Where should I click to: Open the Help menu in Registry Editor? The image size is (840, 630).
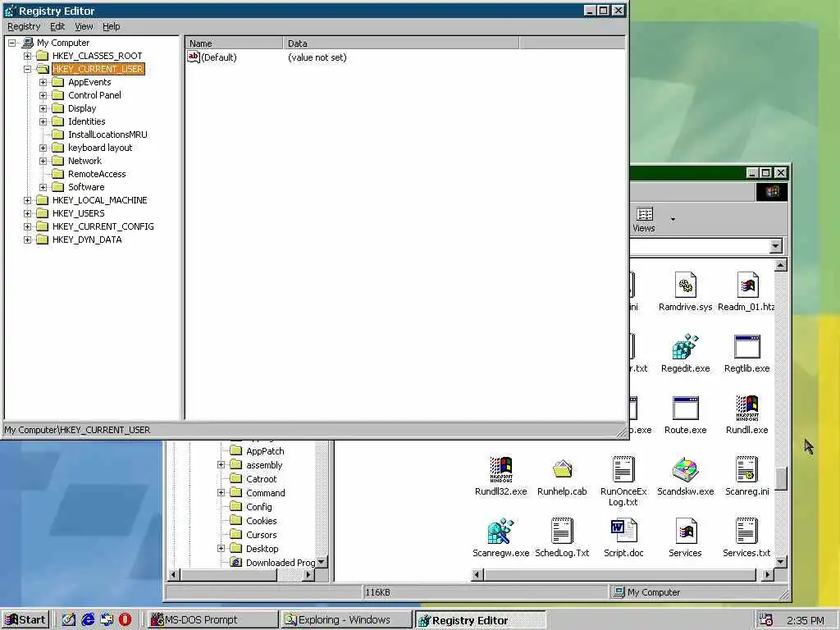pyautogui.click(x=112, y=26)
